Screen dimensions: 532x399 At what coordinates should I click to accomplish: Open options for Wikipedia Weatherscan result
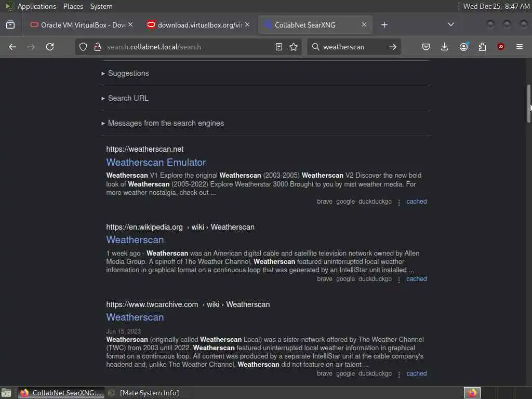coord(399,280)
